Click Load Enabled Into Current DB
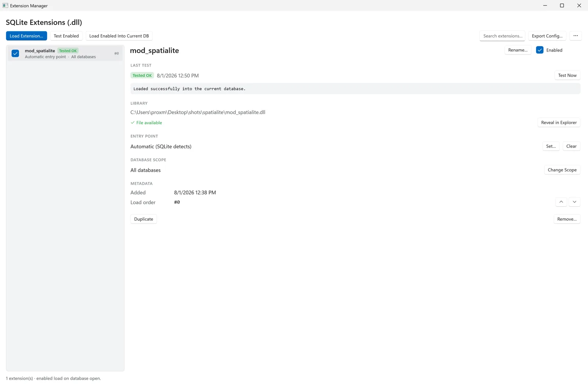This screenshot has width=588, height=387. [x=119, y=36]
